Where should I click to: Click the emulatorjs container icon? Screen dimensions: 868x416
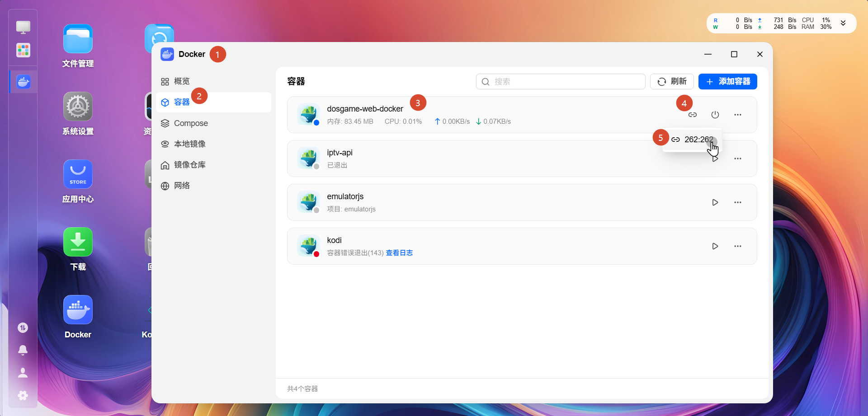click(x=308, y=202)
